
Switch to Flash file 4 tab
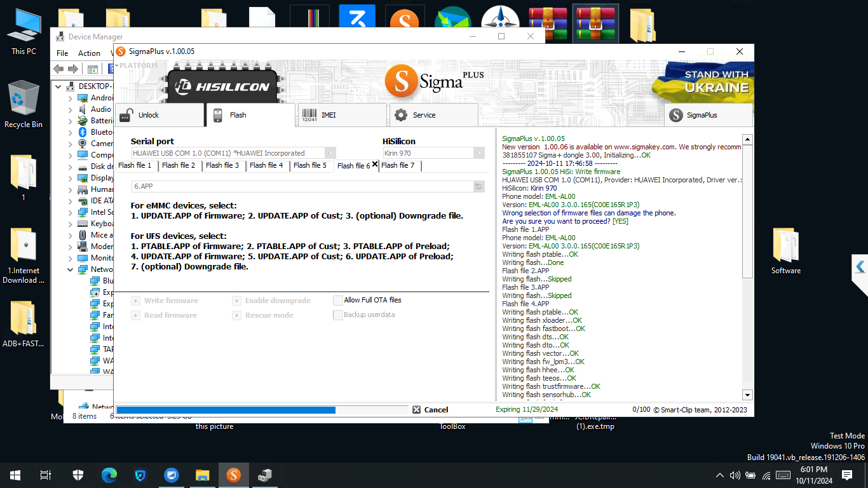[x=267, y=165]
